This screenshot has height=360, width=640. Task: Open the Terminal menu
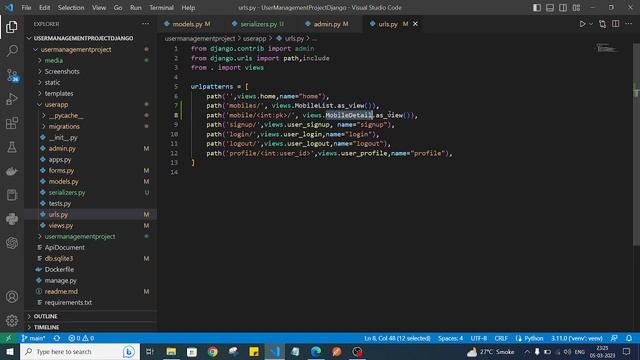(161, 8)
